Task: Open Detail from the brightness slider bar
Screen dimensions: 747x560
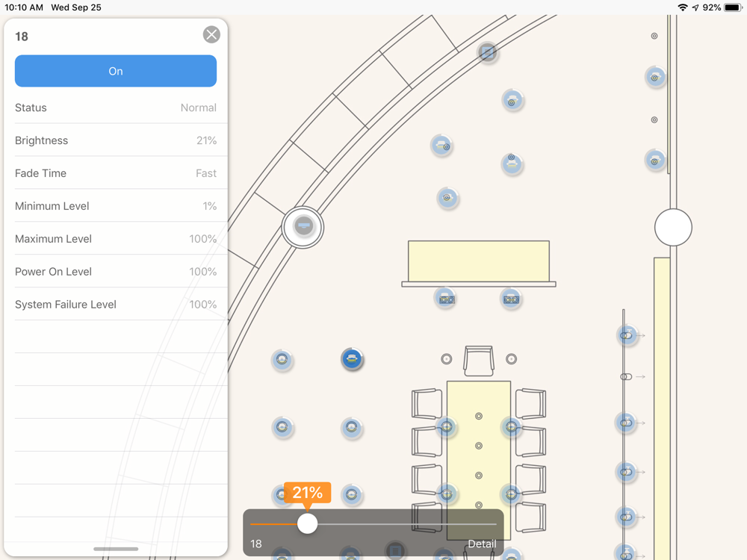Action: pyautogui.click(x=482, y=544)
